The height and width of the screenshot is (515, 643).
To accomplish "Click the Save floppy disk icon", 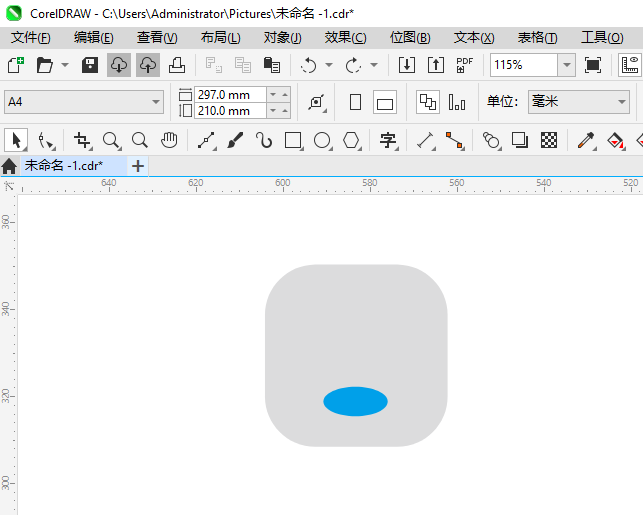I will coord(90,65).
